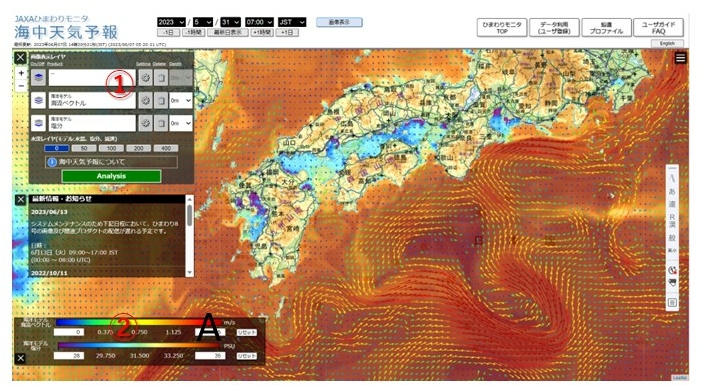This screenshot has width=705, height=386.
Task: Open settings gear for 海流ベクトル layer
Action: 145,101
